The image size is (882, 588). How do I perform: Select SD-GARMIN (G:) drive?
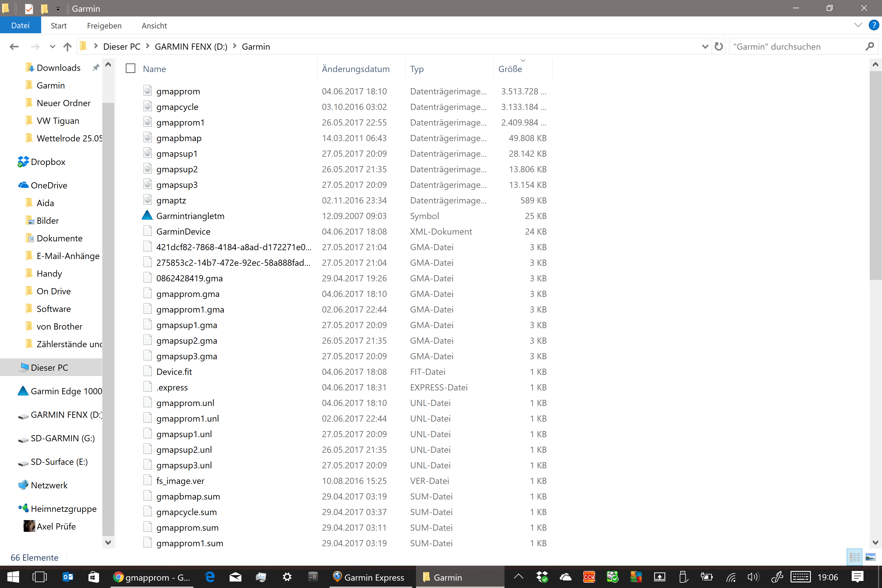click(56, 438)
